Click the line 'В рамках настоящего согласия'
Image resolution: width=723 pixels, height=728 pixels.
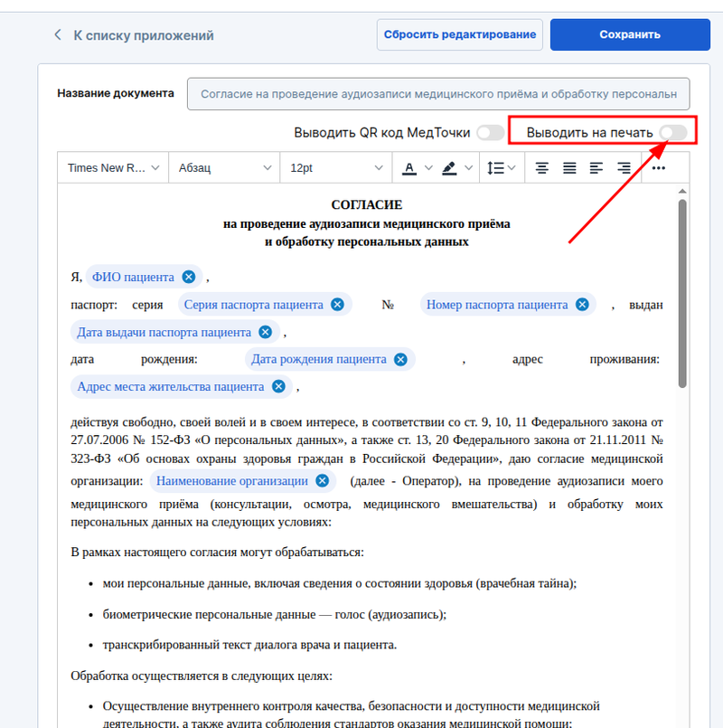click(217, 553)
